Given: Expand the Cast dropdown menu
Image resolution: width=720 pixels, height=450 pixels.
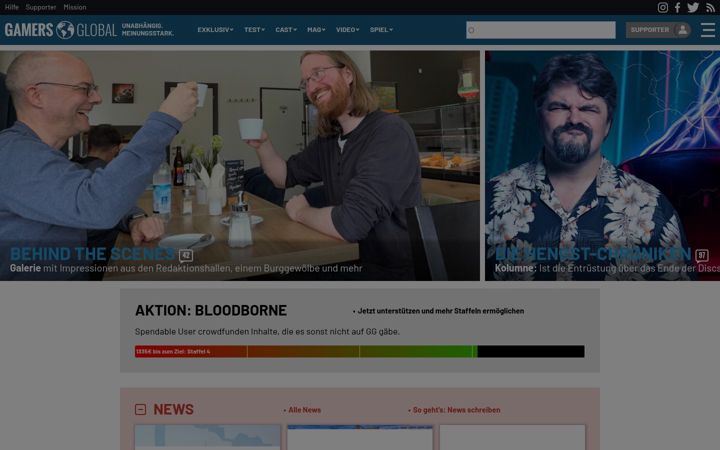Looking at the screenshot, I should 286,30.
